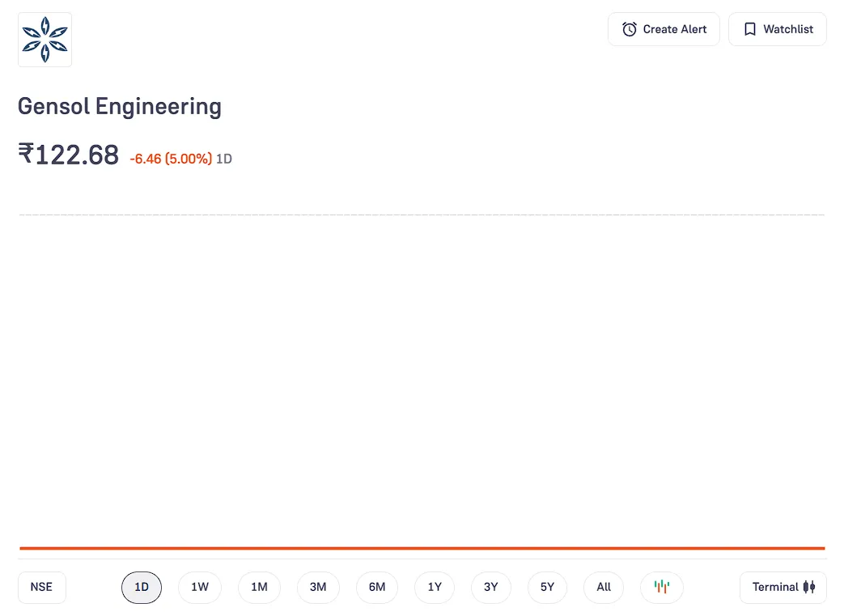Screen dimensions: 844x616
Task: Click the Gensol Engineering company logo
Action: tap(45, 39)
